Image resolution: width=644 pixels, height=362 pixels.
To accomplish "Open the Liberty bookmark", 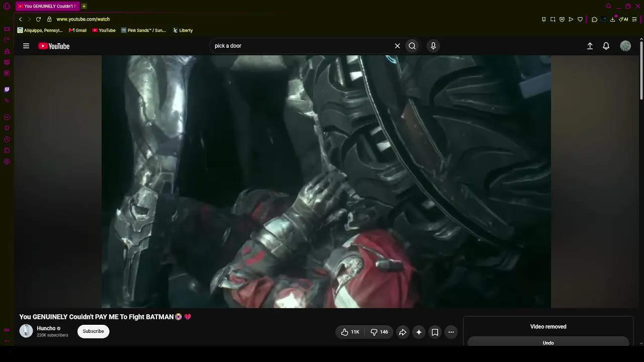I will pos(183,30).
